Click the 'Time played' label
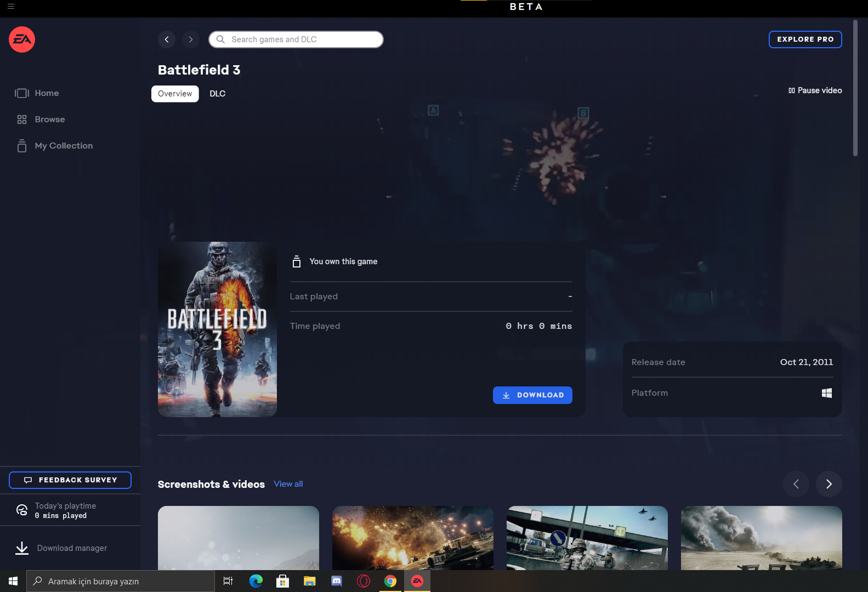The image size is (868, 592). [x=315, y=326]
